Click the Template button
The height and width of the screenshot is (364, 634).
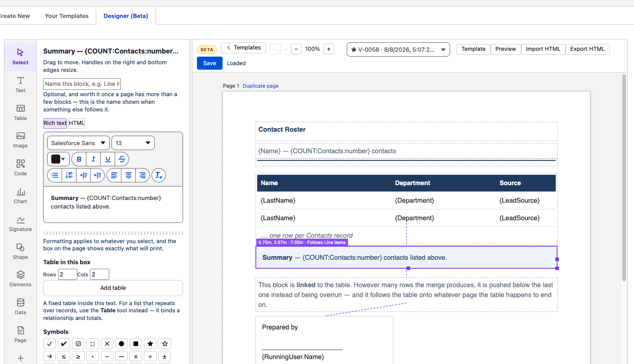point(473,49)
